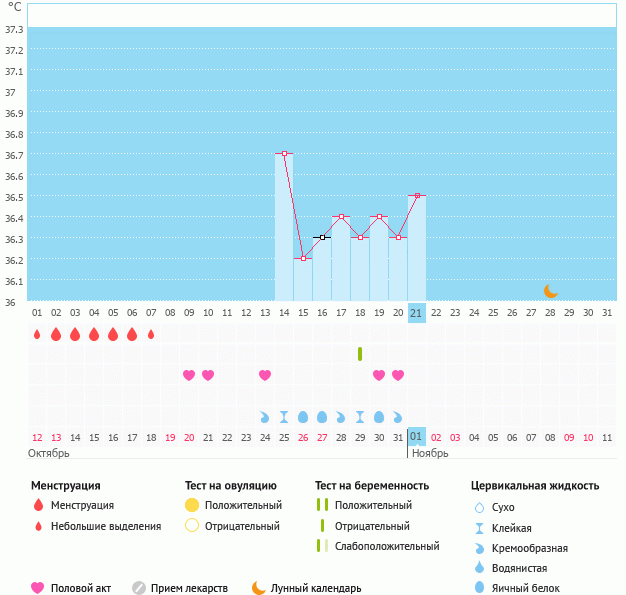Click the highlighted 01 date for Ноябрь
The image size is (626, 595).
click(417, 437)
